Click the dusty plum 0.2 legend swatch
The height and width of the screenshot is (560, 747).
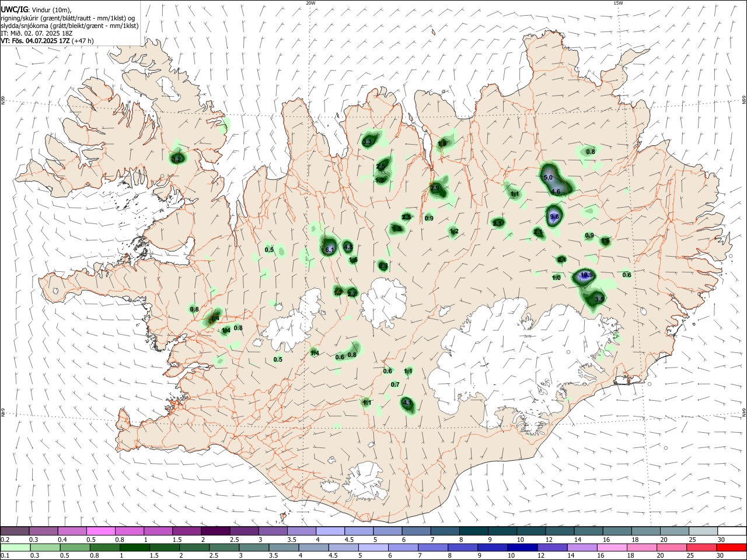[x=15, y=531]
